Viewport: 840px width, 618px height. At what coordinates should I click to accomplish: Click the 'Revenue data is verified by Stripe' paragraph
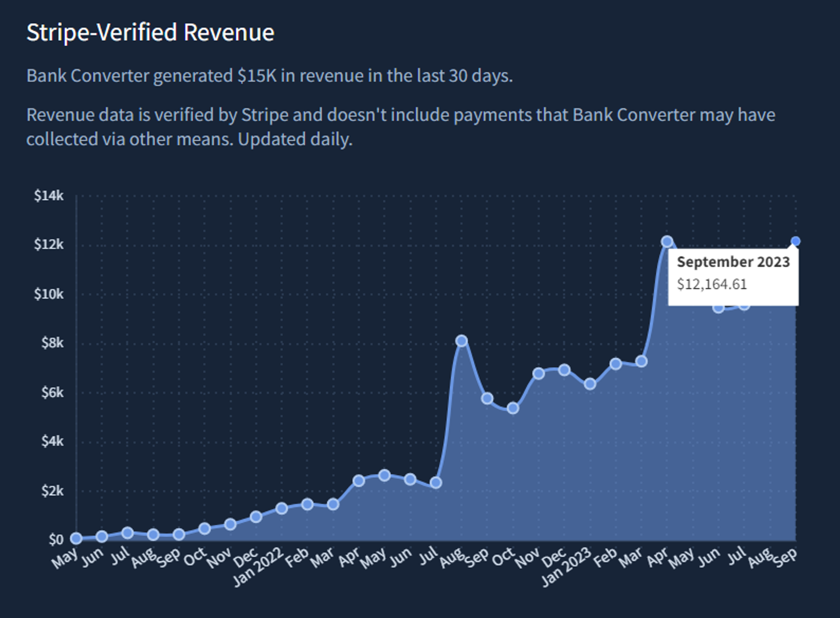pos(401,127)
